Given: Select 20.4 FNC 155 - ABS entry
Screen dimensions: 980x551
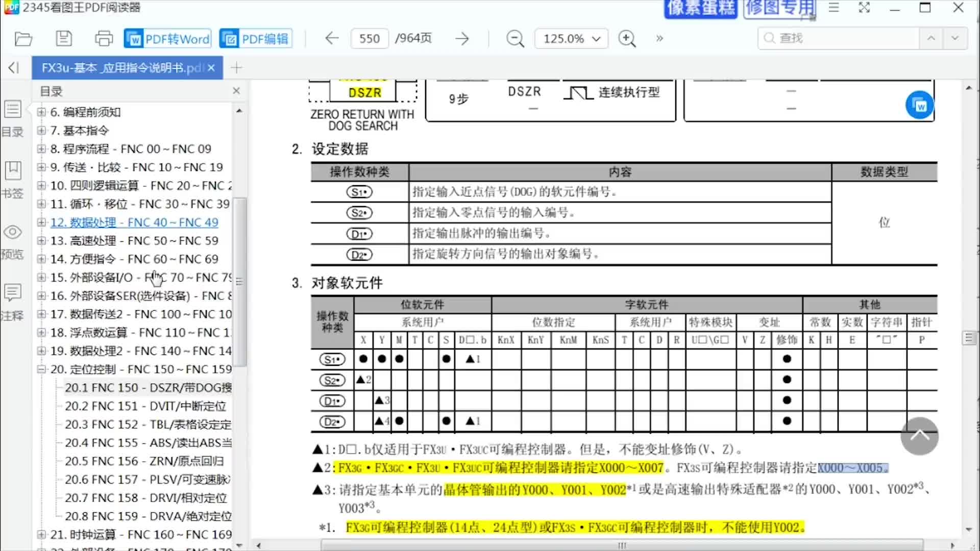Looking at the screenshot, I should click(x=148, y=443).
